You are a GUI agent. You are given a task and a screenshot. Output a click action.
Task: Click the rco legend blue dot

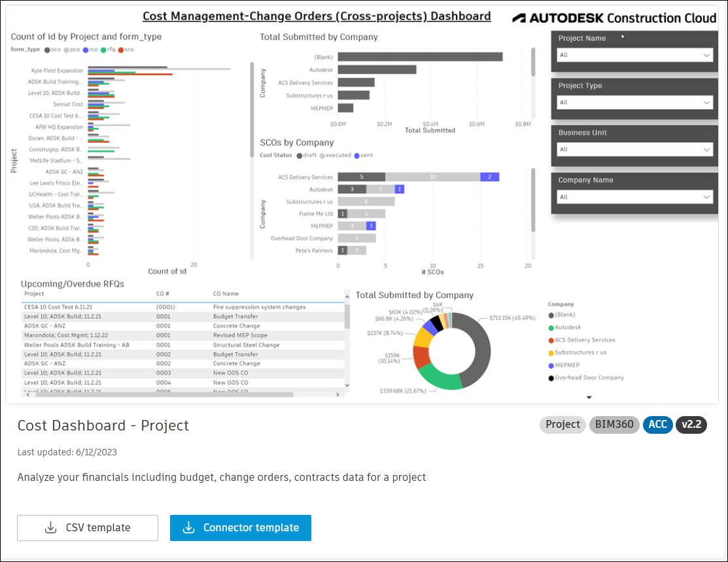tap(86, 50)
